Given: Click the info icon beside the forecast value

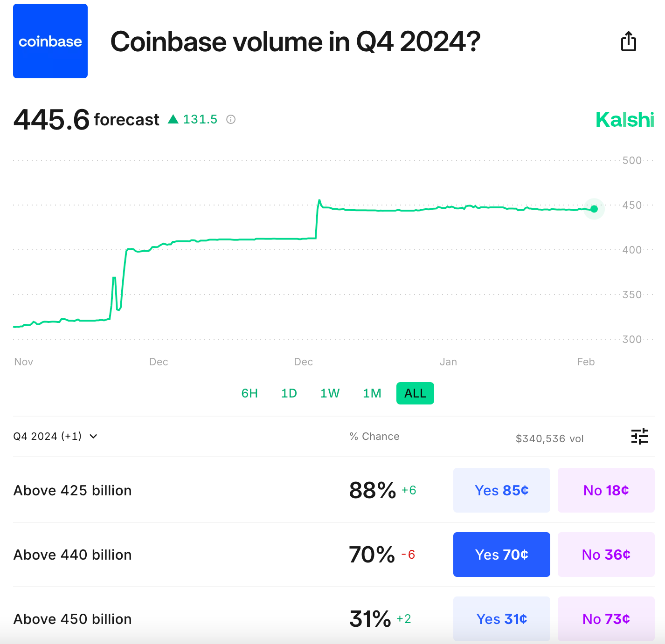Looking at the screenshot, I should (231, 120).
